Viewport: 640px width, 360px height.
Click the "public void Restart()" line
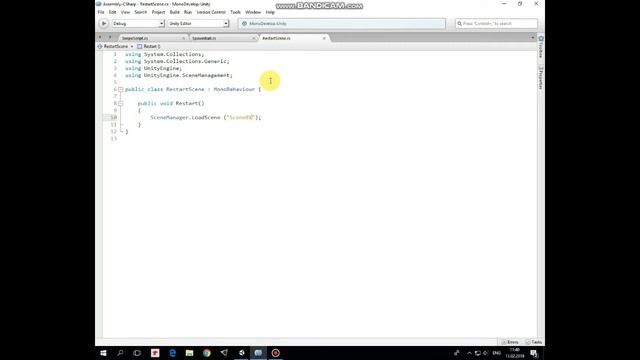(171, 104)
